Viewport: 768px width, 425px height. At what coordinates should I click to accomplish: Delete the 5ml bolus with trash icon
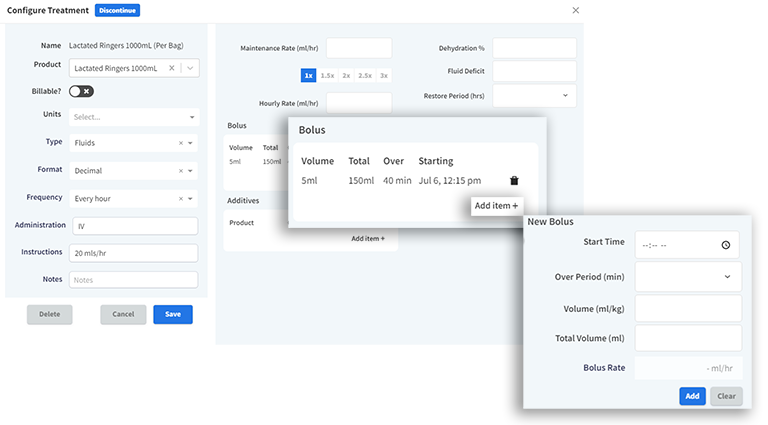click(514, 180)
